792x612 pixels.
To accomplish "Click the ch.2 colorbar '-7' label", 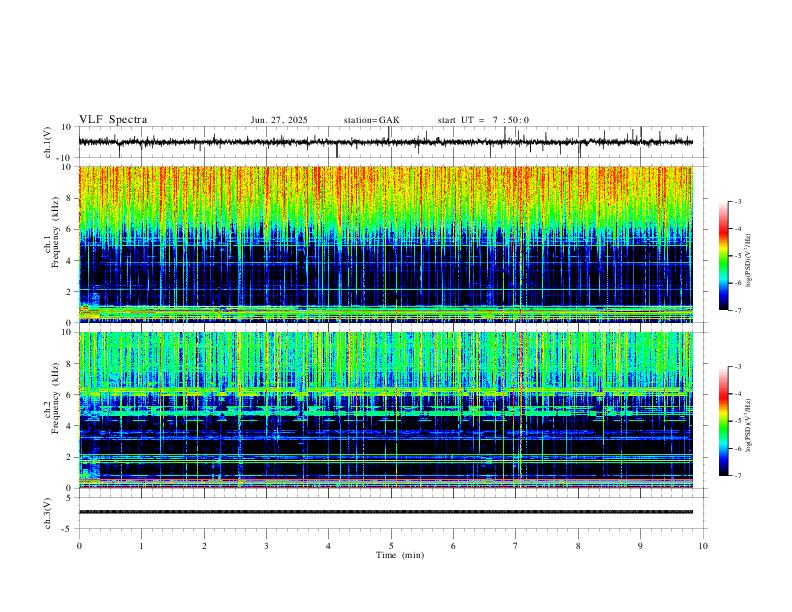I will tap(737, 475).
